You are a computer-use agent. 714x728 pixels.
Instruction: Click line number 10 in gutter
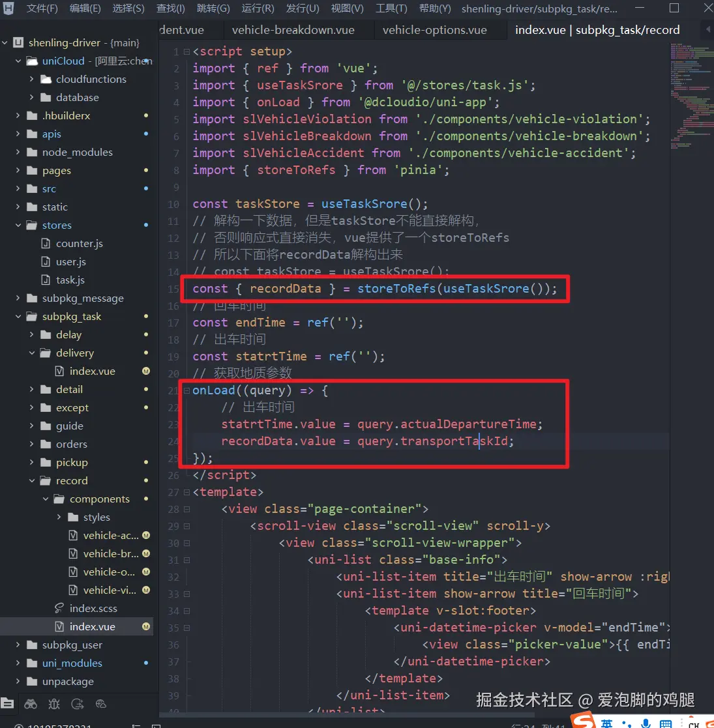[173, 204]
